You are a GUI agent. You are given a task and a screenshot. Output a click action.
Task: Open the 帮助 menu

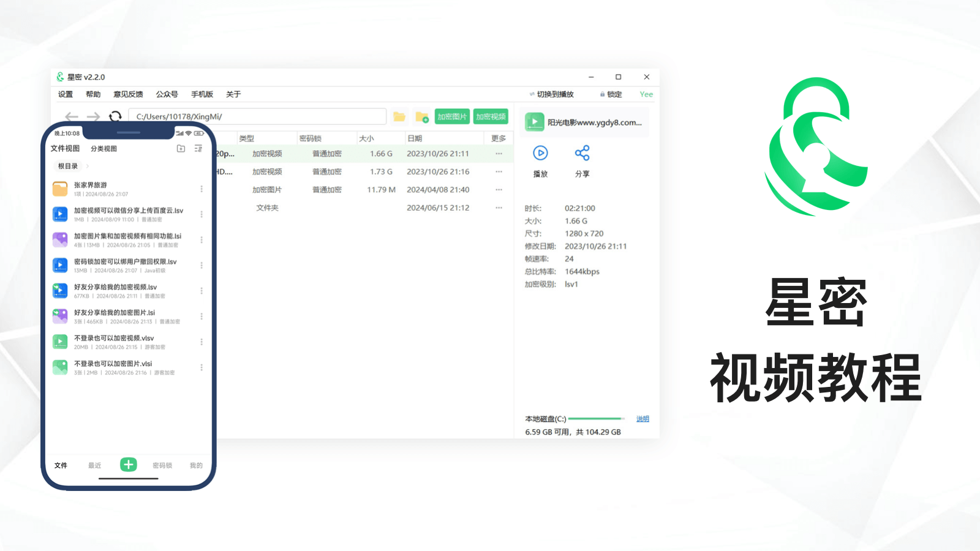[93, 94]
